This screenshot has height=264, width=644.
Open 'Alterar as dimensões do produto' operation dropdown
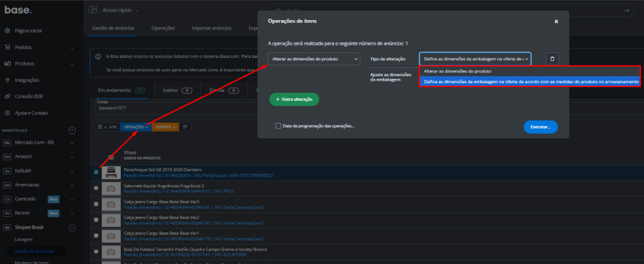click(314, 59)
